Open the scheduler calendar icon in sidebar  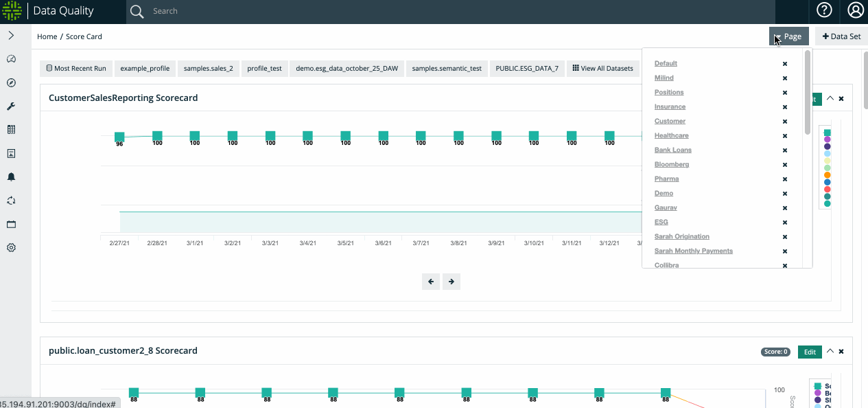coord(11,225)
